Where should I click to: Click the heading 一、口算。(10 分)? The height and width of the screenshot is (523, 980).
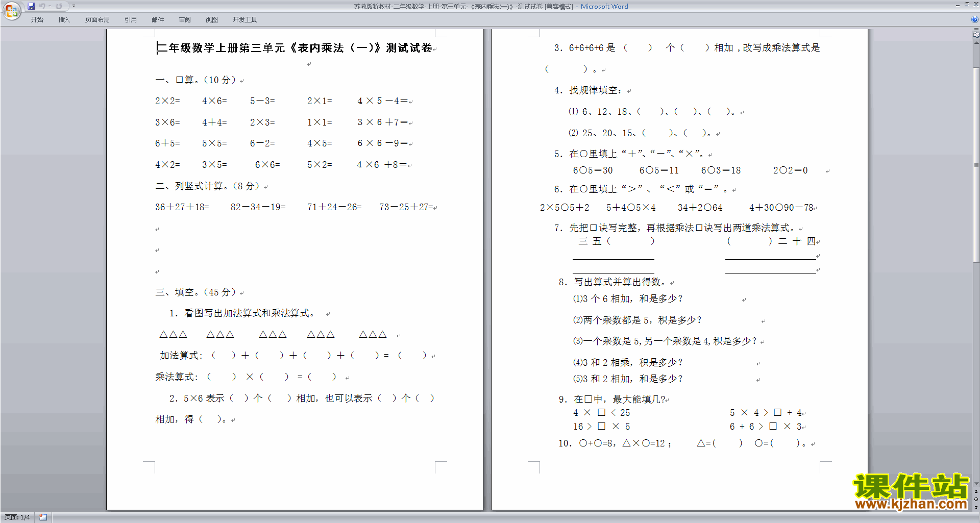tap(196, 80)
